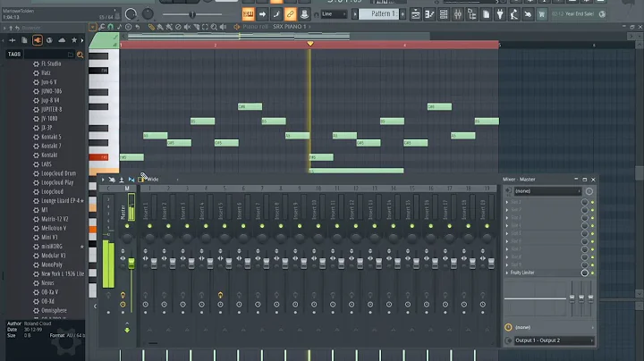Expand bottom (none) mixer output routing selector
Viewport: 644px width, 361px height.
tap(553, 327)
